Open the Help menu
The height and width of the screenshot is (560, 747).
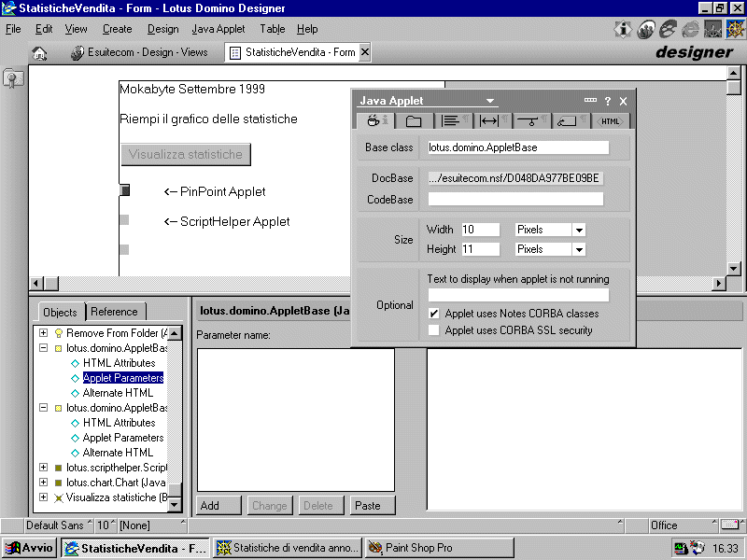tap(307, 29)
